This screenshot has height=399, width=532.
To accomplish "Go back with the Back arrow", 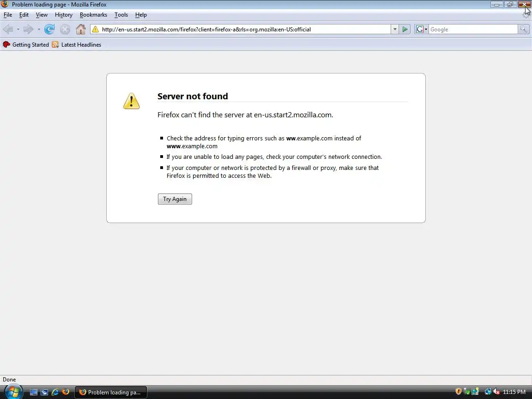I will 8,30.
